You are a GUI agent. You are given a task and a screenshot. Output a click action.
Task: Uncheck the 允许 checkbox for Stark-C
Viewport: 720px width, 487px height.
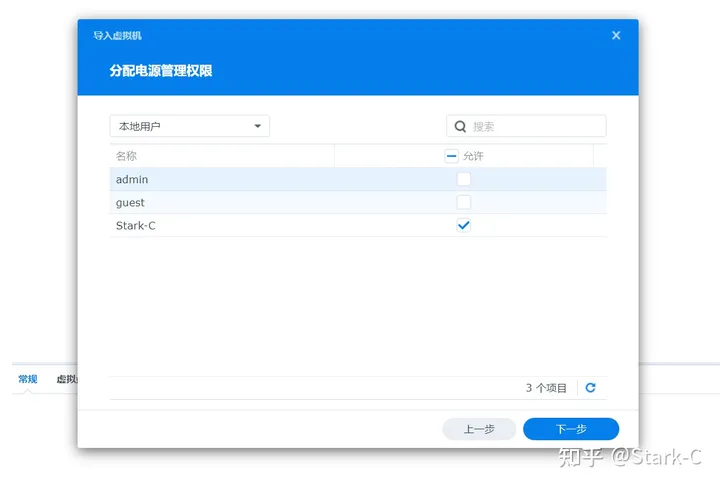click(x=463, y=226)
